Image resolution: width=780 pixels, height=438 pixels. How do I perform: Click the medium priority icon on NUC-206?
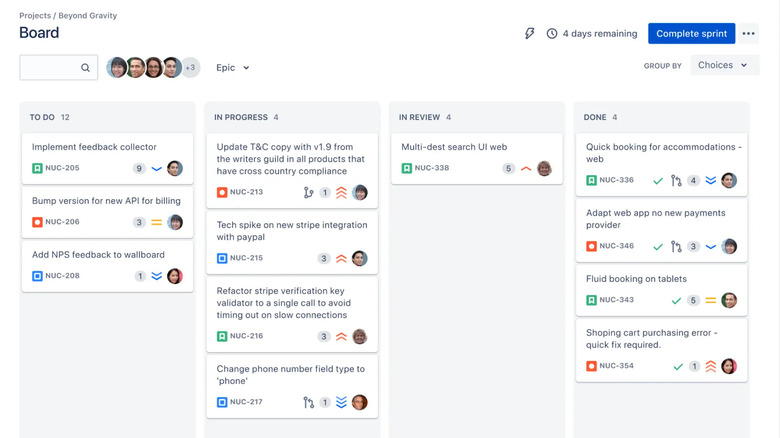156,222
